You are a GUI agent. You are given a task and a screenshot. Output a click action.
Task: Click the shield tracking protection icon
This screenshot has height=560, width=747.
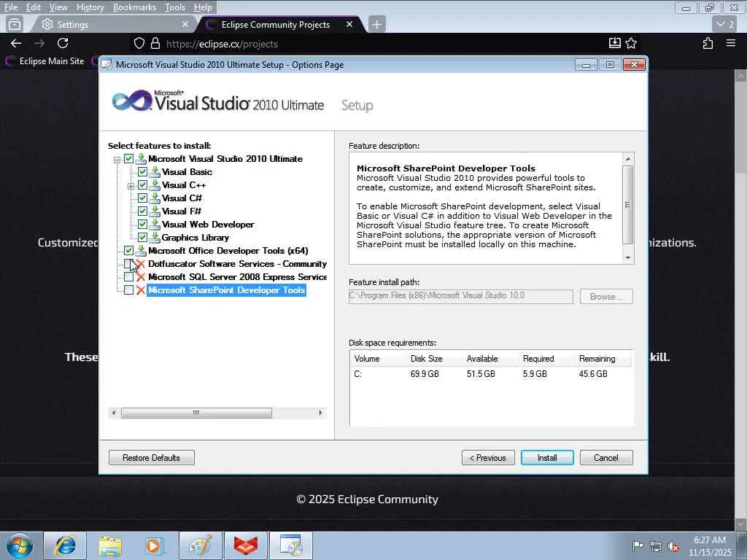pyautogui.click(x=139, y=43)
